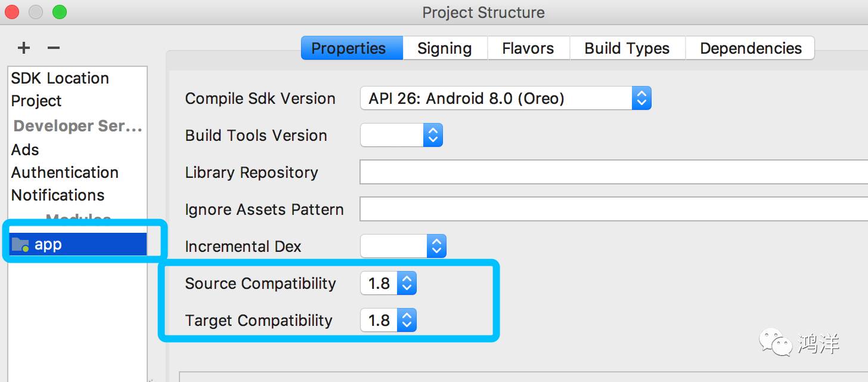Select Project in the sidebar list

pyautogui.click(x=36, y=101)
